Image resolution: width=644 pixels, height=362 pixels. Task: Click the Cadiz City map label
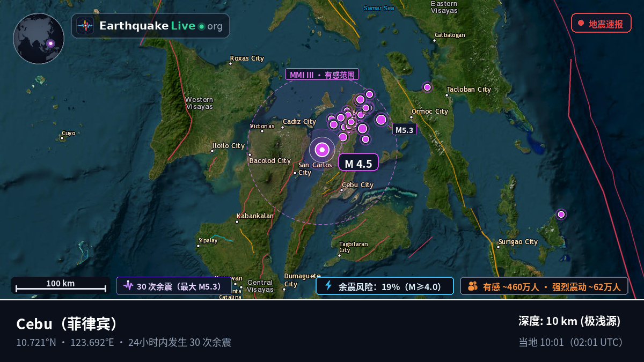coord(299,122)
